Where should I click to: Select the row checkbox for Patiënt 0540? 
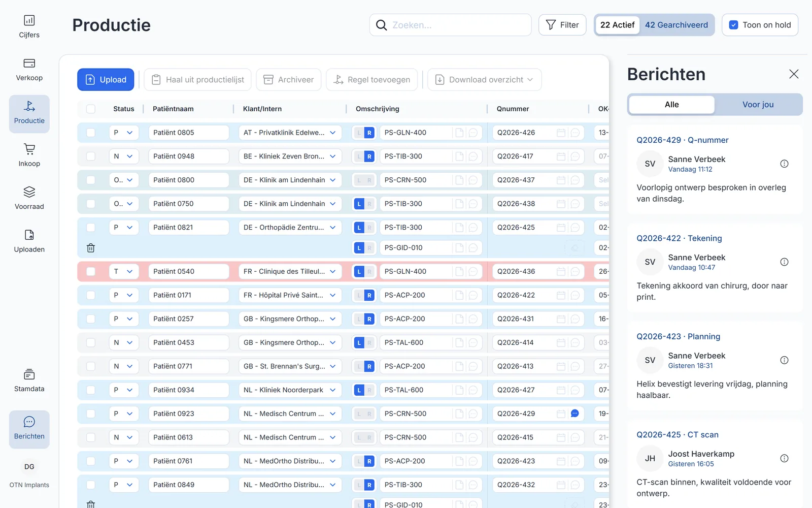click(91, 271)
